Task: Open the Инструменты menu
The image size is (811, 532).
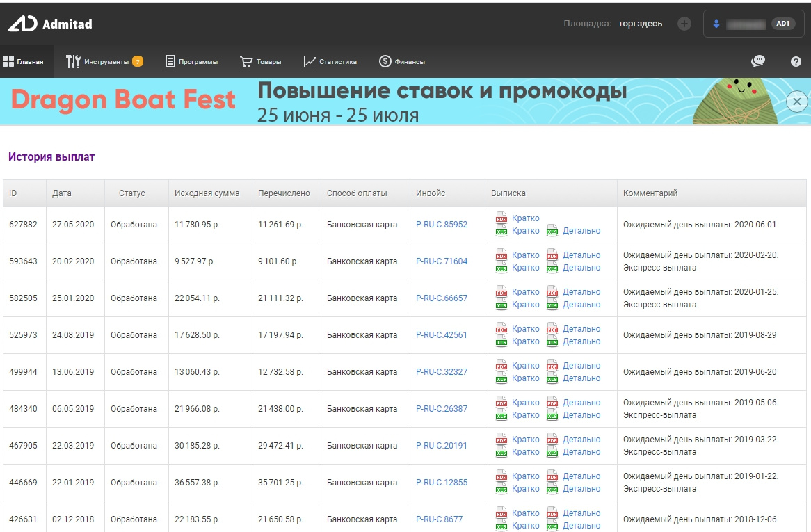Action: [104, 61]
